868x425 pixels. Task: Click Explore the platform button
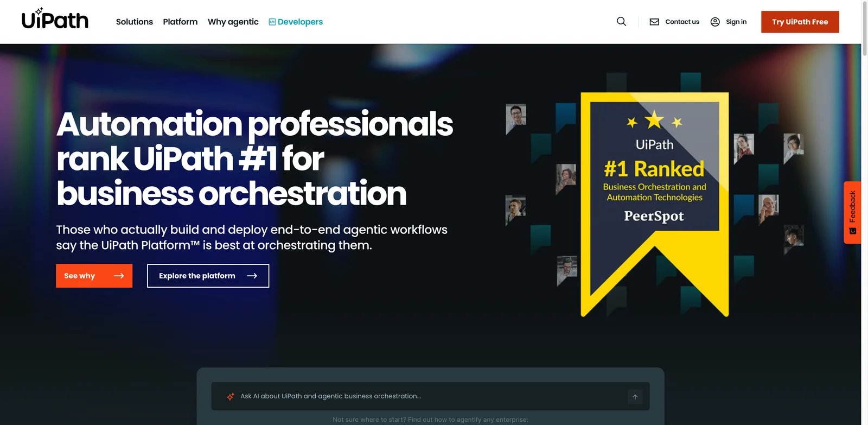tap(208, 276)
